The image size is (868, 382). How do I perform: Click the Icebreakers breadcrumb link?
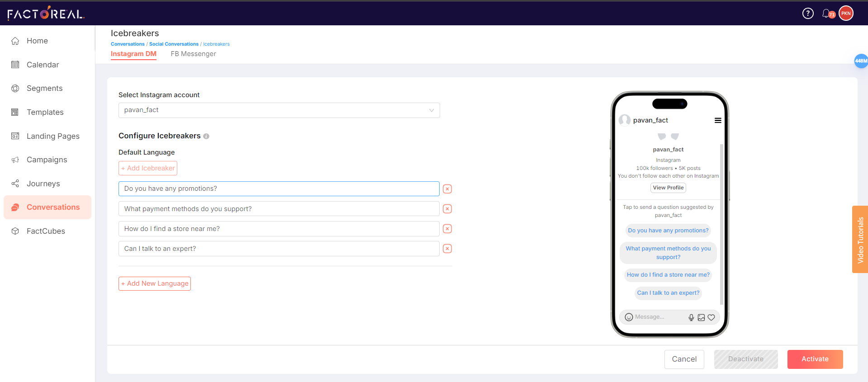[x=216, y=44]
